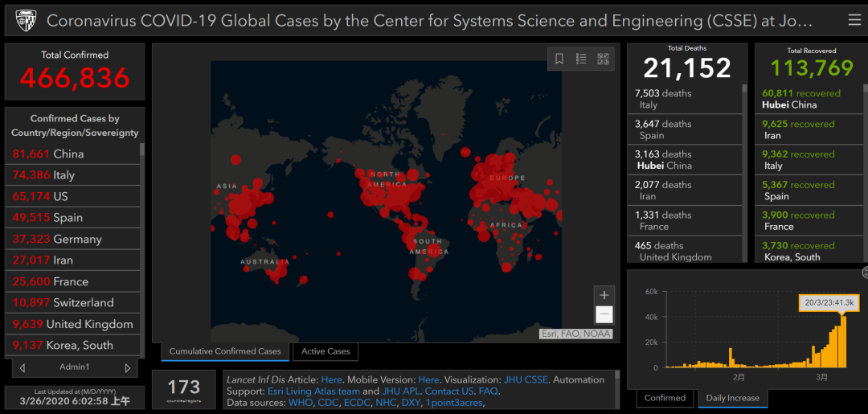The height and width of the screenshot is (414, 868).
Task: Expand the daily increase chart panel
Action: (865, 273)
